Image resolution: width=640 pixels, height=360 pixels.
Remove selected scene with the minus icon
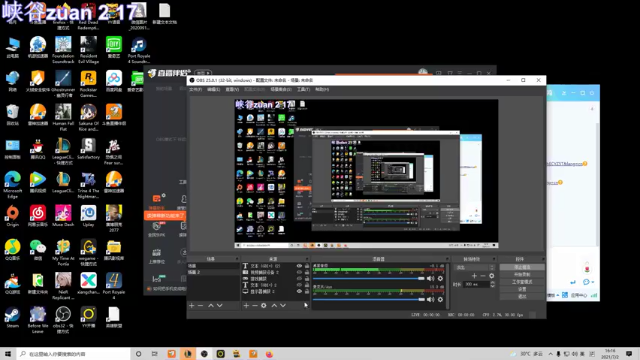(x=200, y=305)
